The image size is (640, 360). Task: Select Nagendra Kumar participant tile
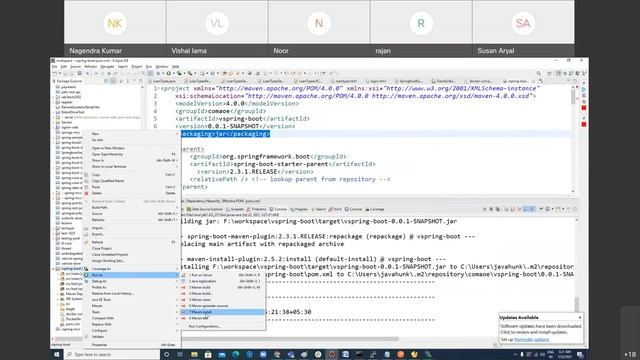point(115,28)
